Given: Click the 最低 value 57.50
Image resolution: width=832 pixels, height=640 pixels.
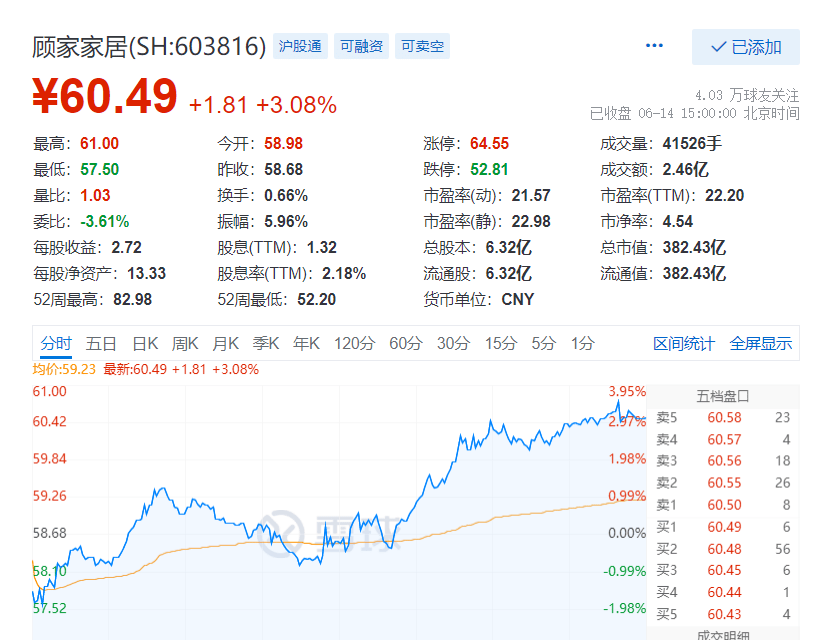Looking at the screenshot, I should 99,170.
